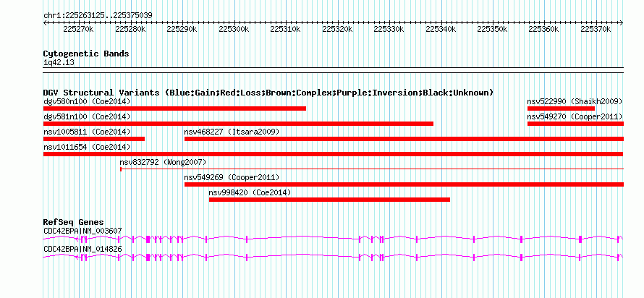Click the Cytogenetic Bands track heading

(86, 54)
